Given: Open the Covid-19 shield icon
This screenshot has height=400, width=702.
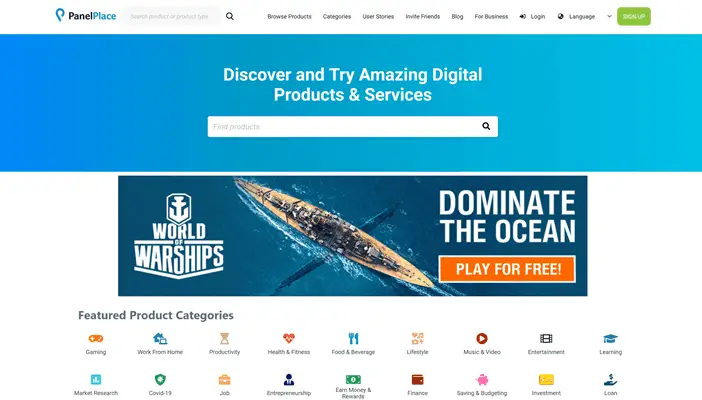Looking at the screenshot, I should pos(160,379).
